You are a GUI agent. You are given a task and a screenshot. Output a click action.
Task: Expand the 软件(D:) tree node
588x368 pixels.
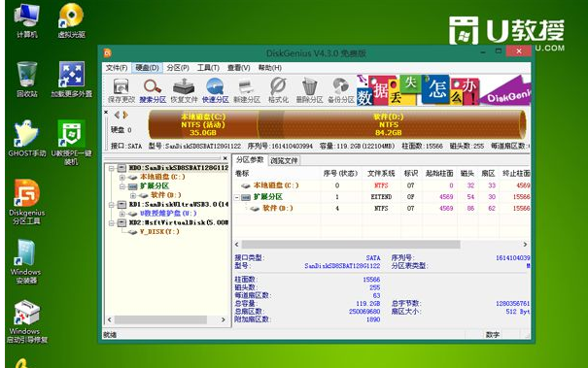[x=132, y=195]
